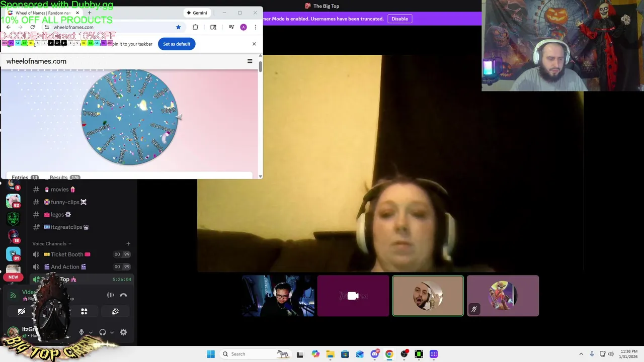Open Discord user settings gear
Viewport: 644px width, 362px height.
tap(123, 332)
